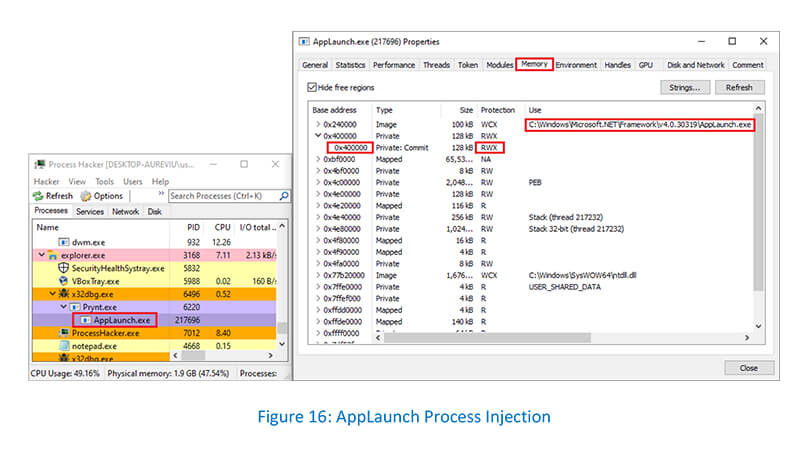Click the Close button in Properties dialog

click(748, 368)
